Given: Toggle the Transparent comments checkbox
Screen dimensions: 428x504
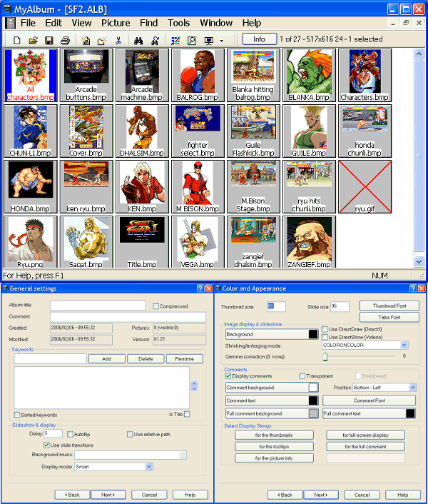Looking at the screenshot, I should click(302, 376).
